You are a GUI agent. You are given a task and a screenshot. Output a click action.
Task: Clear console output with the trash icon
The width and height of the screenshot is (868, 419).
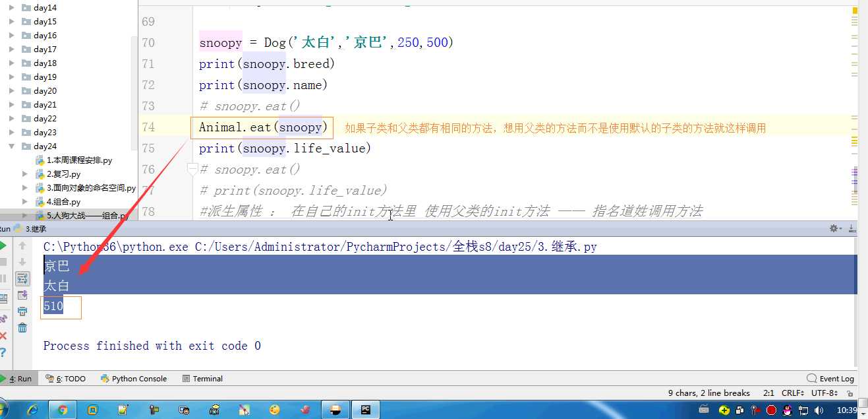pos(22,328)
